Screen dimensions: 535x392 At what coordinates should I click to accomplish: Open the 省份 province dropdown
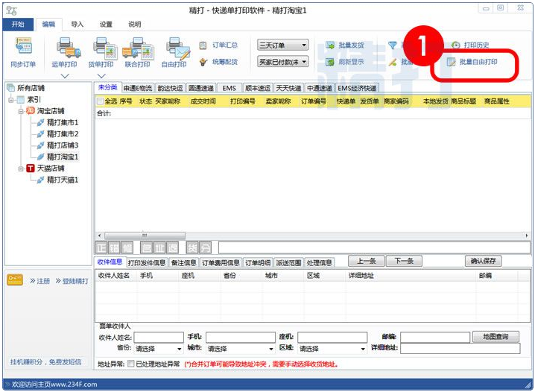pos(159,349)
